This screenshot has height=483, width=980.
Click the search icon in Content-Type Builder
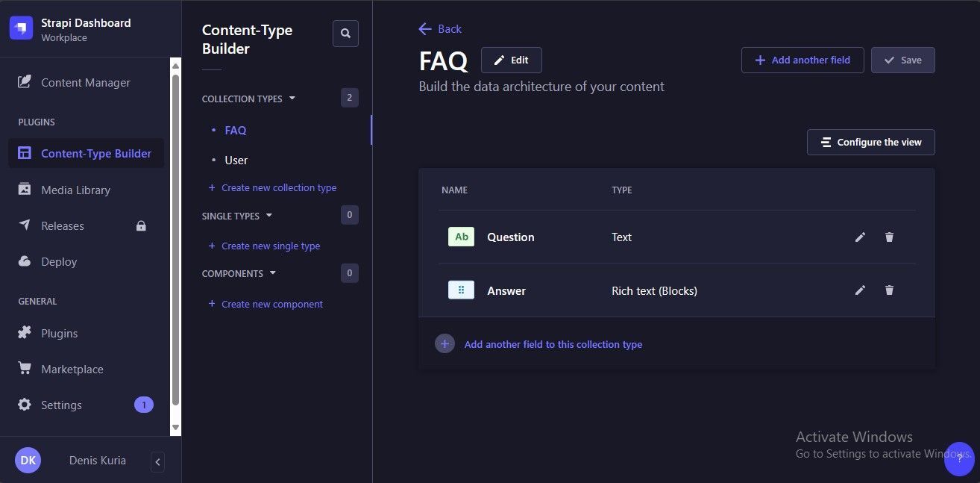point(345,34)
